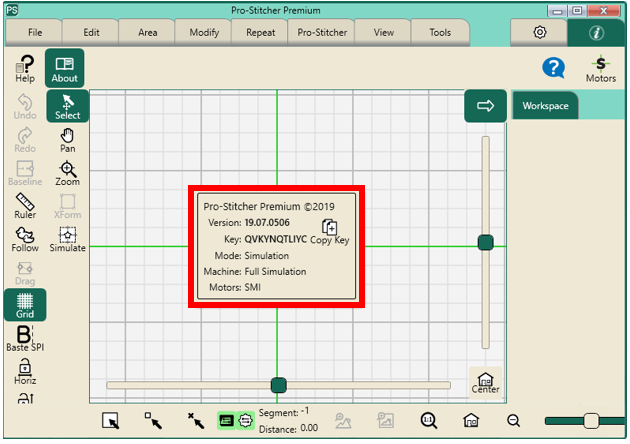Click the Baseline tool
Screen dimensions: 630x444
pos(25,174)
